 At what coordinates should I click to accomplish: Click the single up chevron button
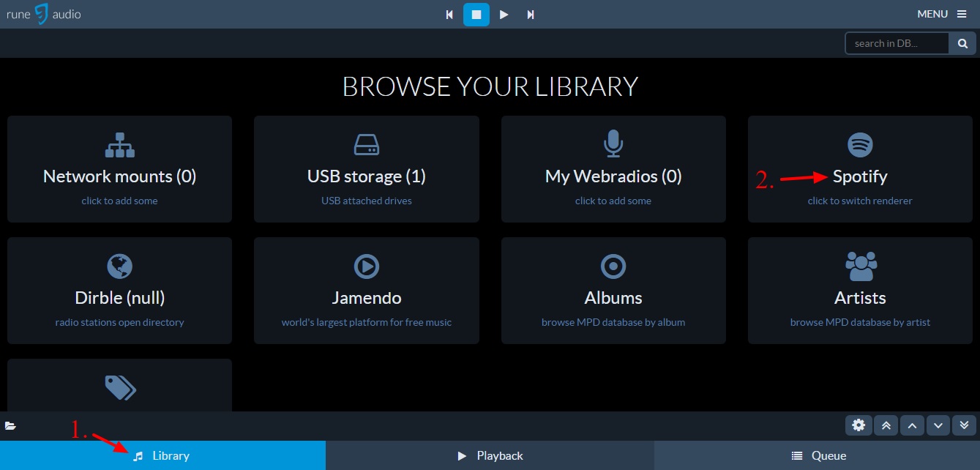pos(912,425)
